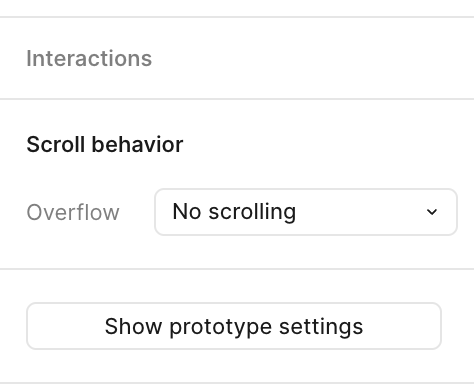
Task: Click the small down caret beside No scrolling
Action: (432, 212)
